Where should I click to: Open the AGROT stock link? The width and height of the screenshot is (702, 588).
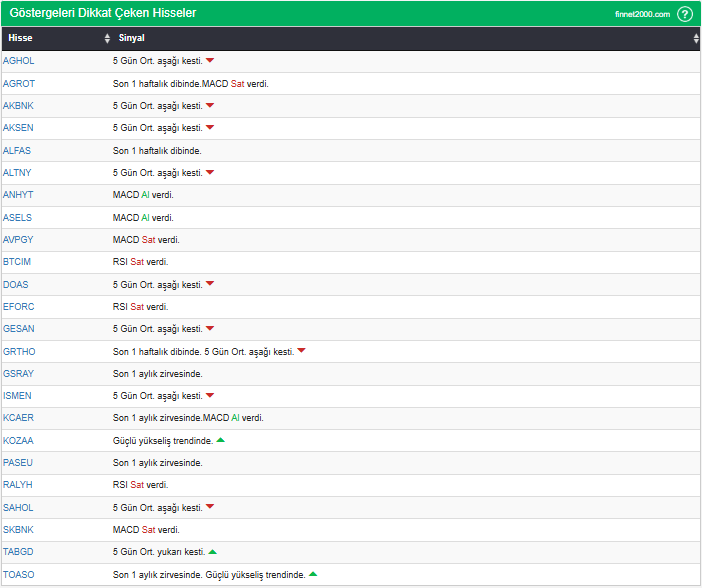(x=19, y=84)
